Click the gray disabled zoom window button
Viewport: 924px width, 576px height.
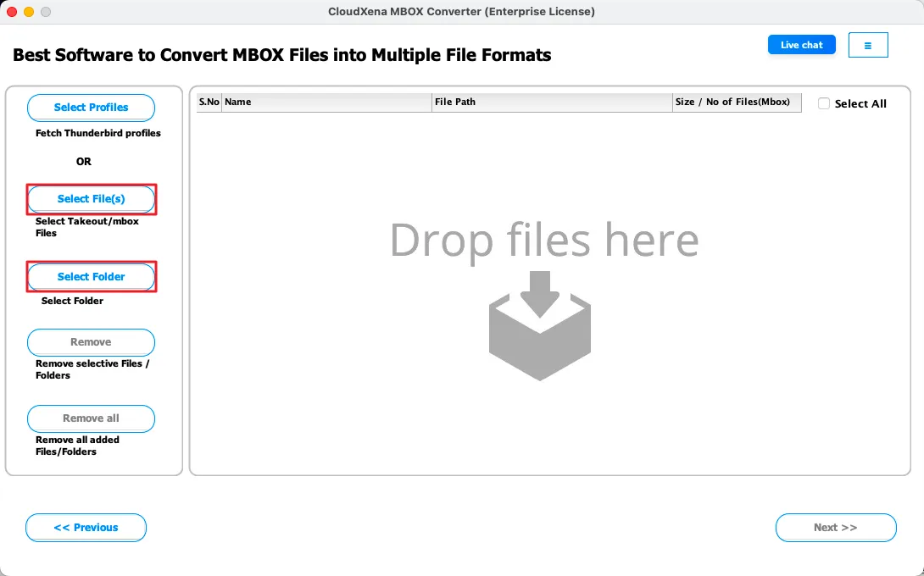click(45, 12)
